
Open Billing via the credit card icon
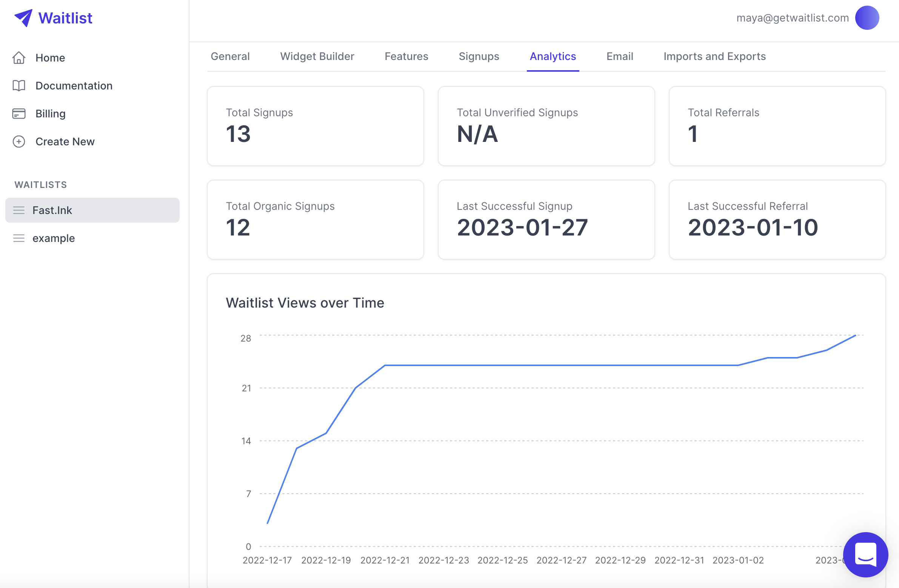(19, 113)
